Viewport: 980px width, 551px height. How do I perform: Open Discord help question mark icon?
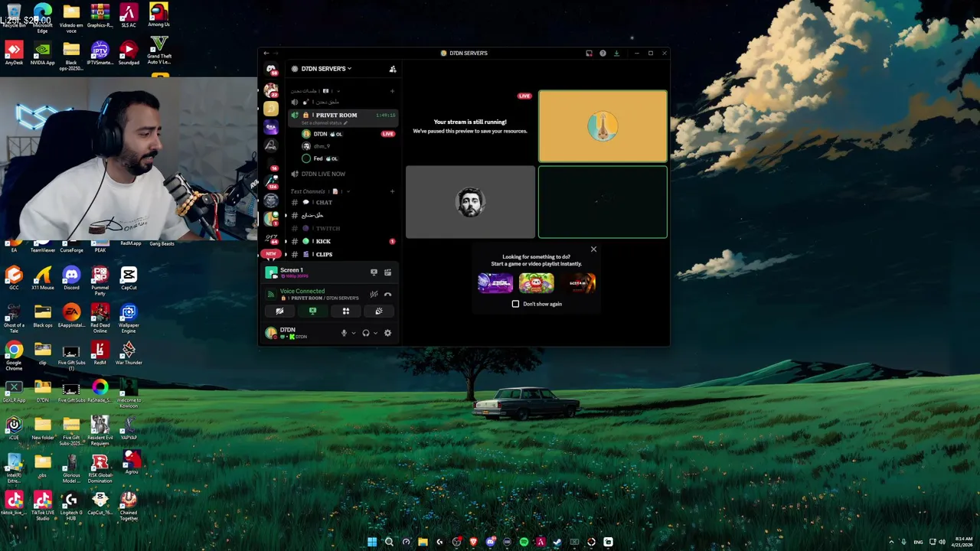(603, 53)
